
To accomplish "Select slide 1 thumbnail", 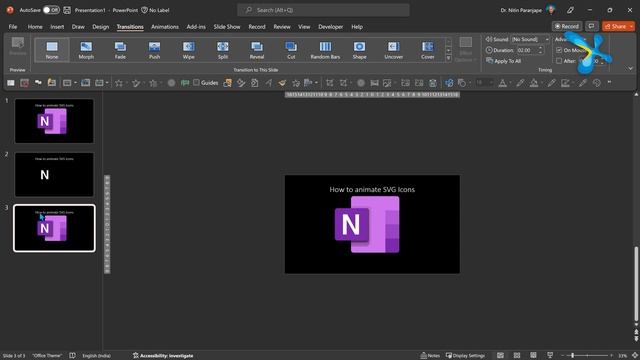I will pyautogui.click(x=54, y=121).
